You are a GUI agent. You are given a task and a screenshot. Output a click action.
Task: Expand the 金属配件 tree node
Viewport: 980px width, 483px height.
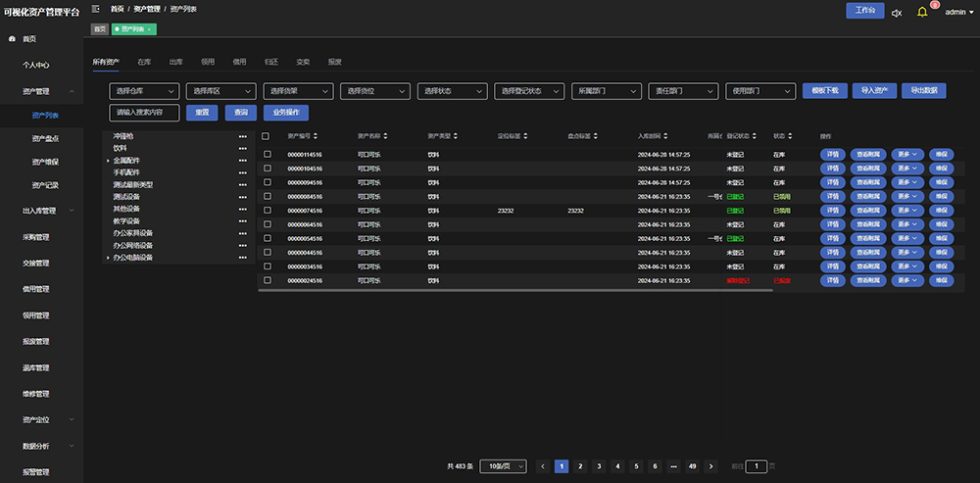108,160
